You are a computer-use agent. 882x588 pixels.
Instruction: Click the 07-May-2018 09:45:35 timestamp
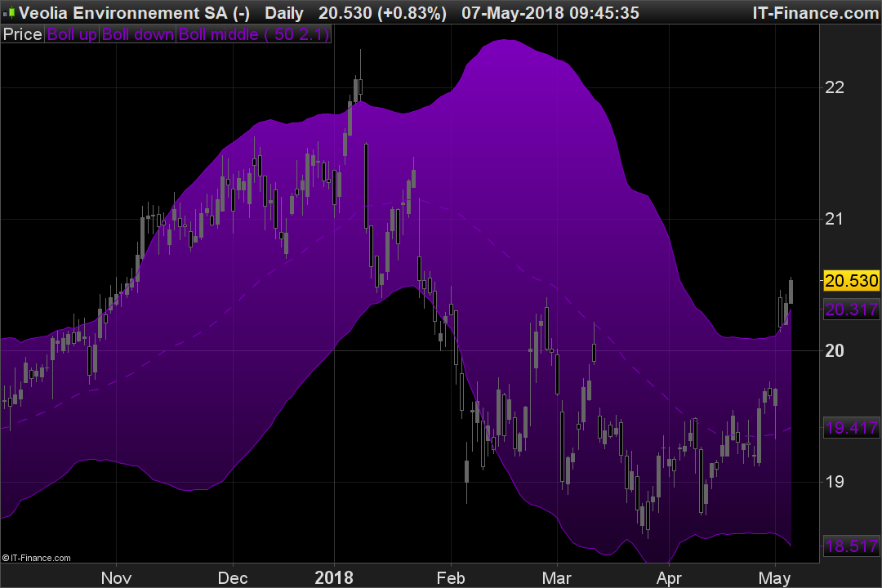click(x=550, y=12)
